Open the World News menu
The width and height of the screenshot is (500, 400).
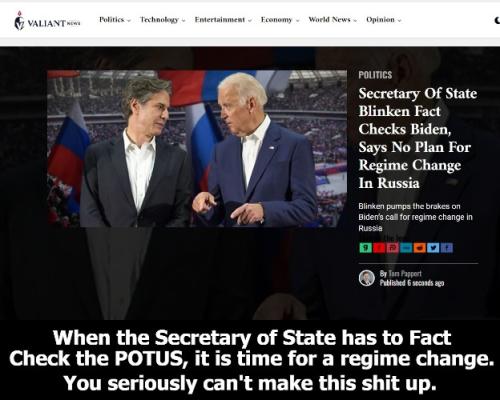(332, 20)
